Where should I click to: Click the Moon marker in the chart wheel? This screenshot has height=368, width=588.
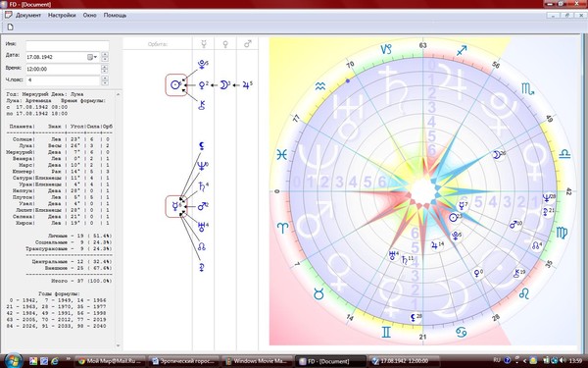[x=498, y=155]
